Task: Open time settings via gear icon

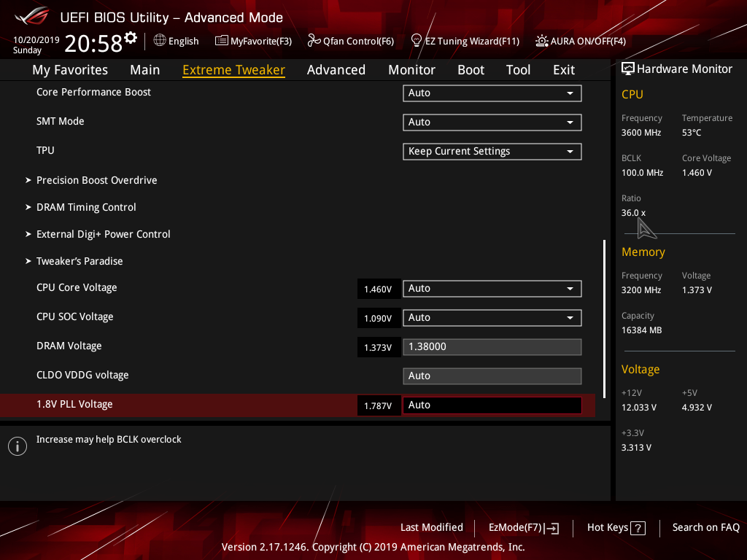Action: 131,37
